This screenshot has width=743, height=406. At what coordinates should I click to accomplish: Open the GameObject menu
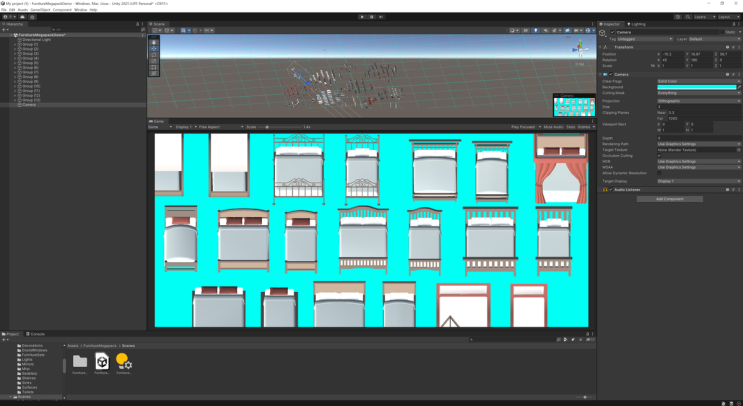click(x=40, y=9)
